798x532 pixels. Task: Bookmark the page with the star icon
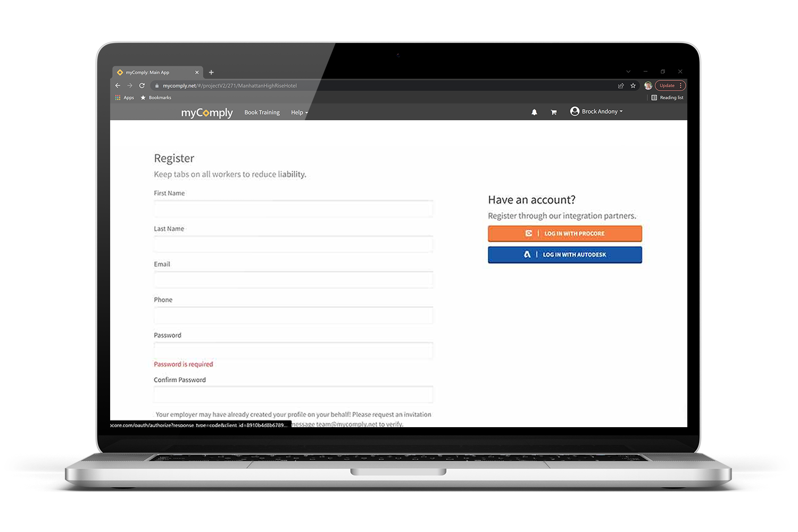tap(633, 86)
